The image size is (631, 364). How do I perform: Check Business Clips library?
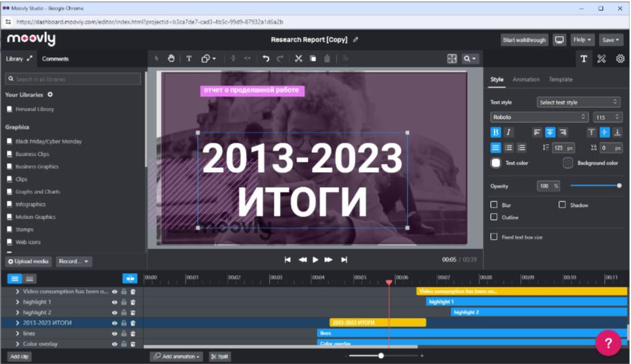pos(10,154)
